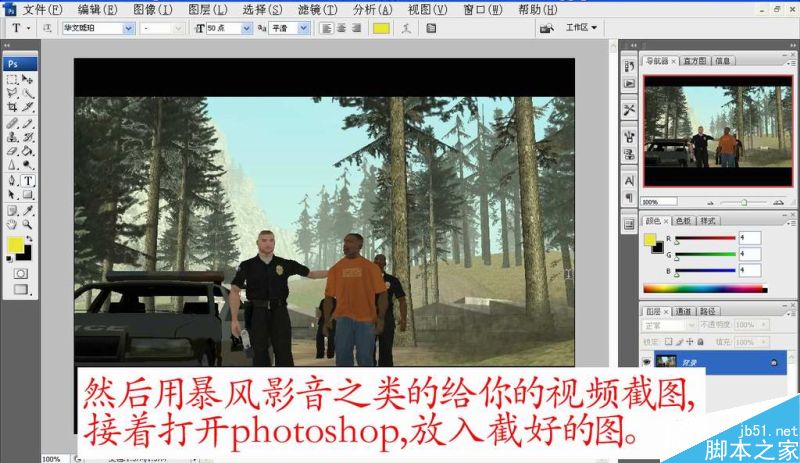Select the Pen tool
Image resolution: width=800 pixels, height=463 pixels.
tap(12, 180)
